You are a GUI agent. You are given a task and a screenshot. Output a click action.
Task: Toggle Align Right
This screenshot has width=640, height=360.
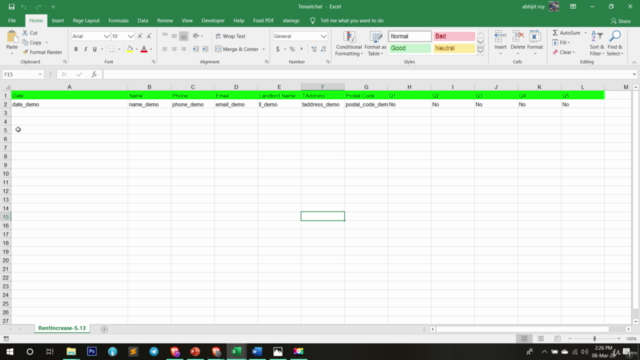[x=184, y=49]
